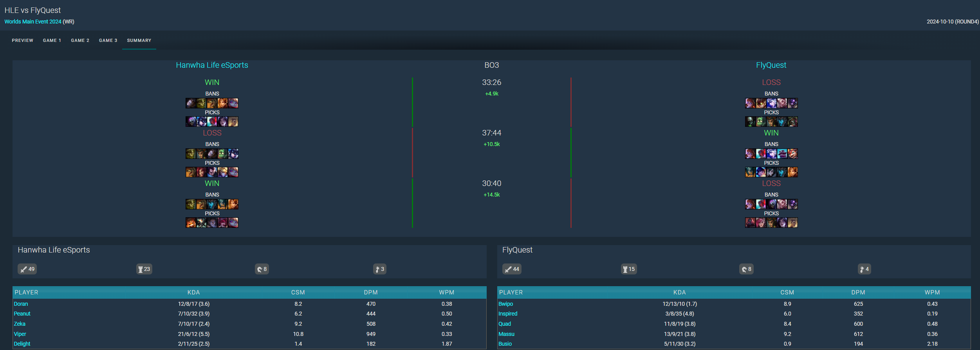Click Aurora in FlyQuest's first-game bans
Image resolution: width=980 pixels, height=350 pixels.
tap(750, 103)
